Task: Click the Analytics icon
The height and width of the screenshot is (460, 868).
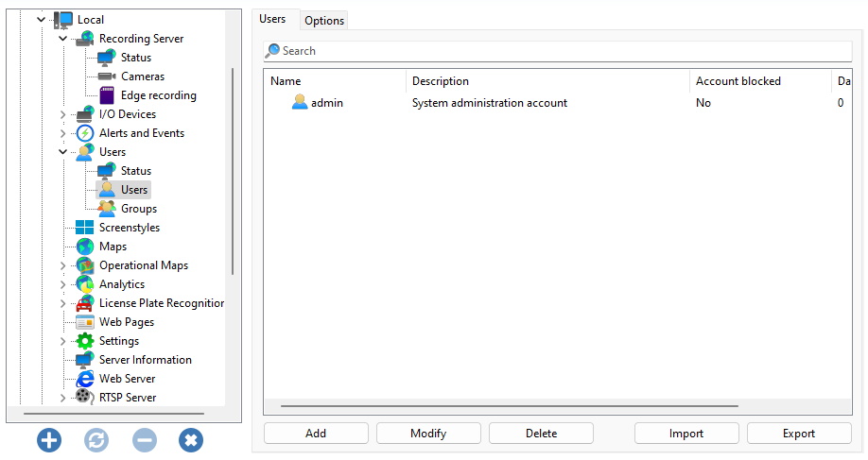Action: 85,284
